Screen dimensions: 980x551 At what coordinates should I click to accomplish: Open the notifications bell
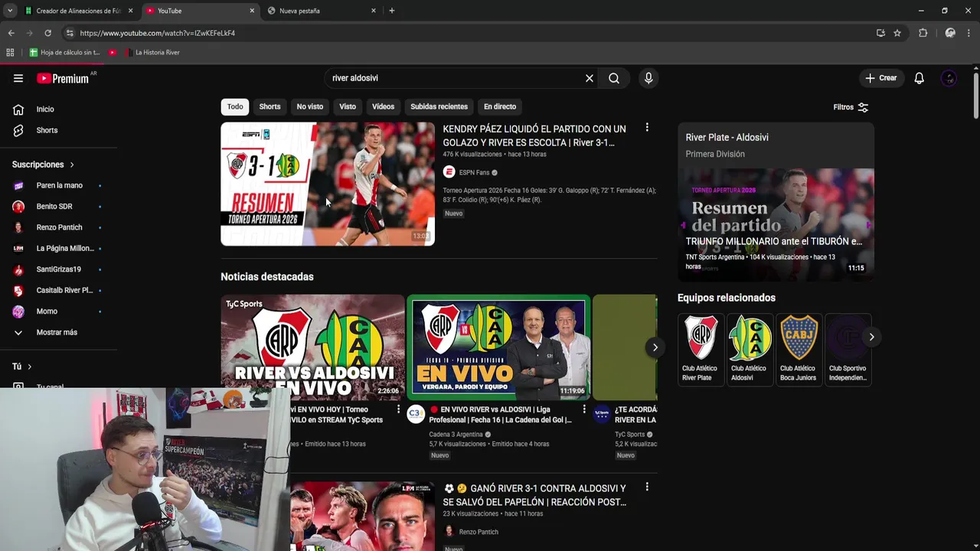coord(920,78)
